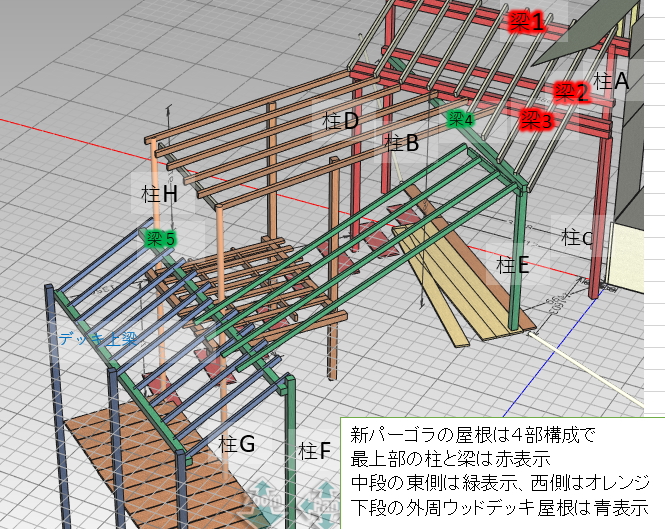The image size is (665, 529).
Task: Select the 柱B column label
Action: tap(400, 143)
